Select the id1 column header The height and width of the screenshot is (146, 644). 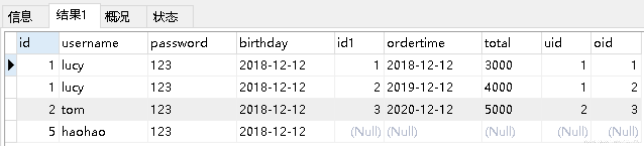coord(359,43)
